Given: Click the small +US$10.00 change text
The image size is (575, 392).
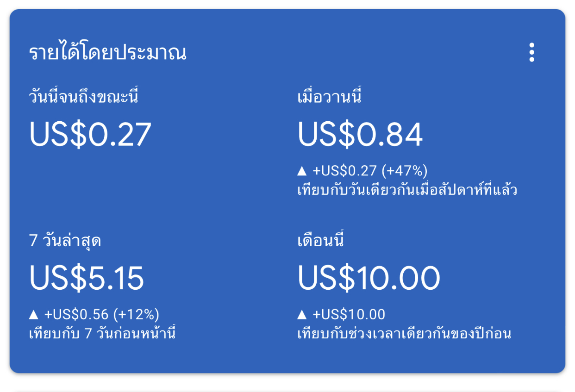Looking at the screenshot, I should click(349, 315).
